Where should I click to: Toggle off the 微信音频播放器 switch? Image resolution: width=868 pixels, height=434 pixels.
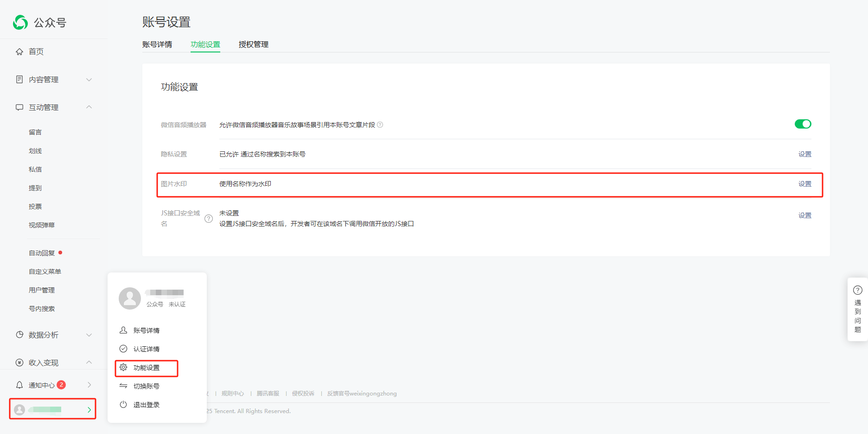pyautogui.click(x=803, y=124)
